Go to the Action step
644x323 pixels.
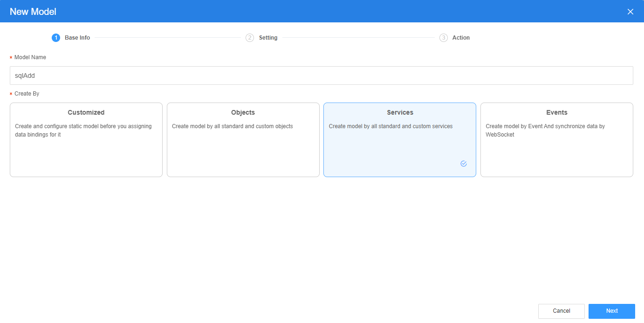coord(461,38)
